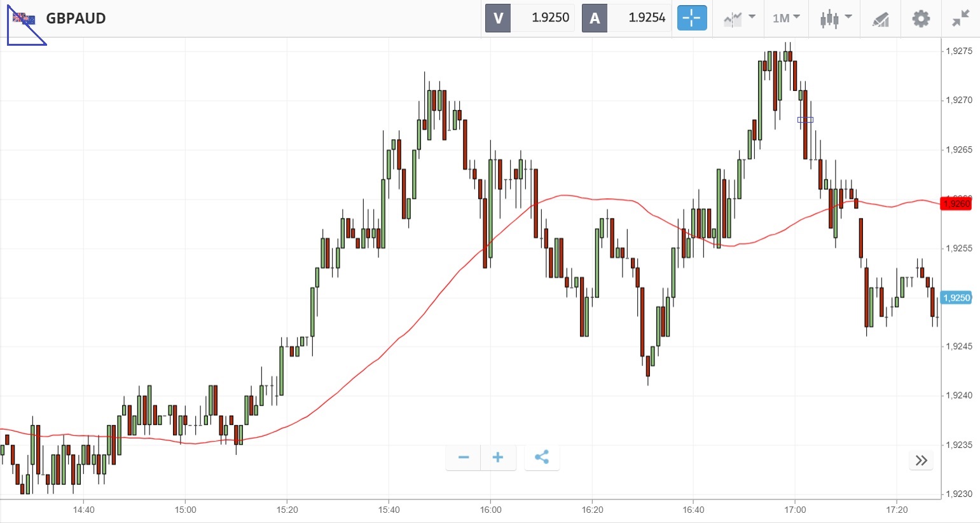Expand the candlestick chart type dropdown

point(835,18)
